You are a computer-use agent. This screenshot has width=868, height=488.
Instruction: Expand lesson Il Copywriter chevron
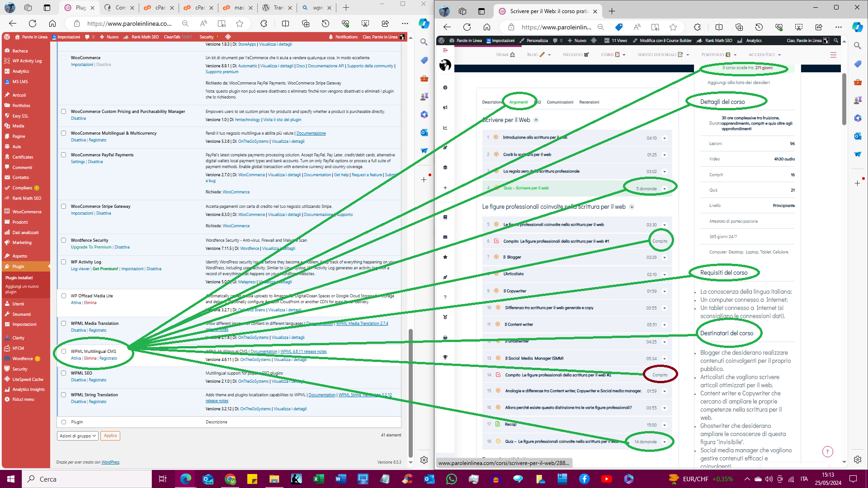pos(665,291)
